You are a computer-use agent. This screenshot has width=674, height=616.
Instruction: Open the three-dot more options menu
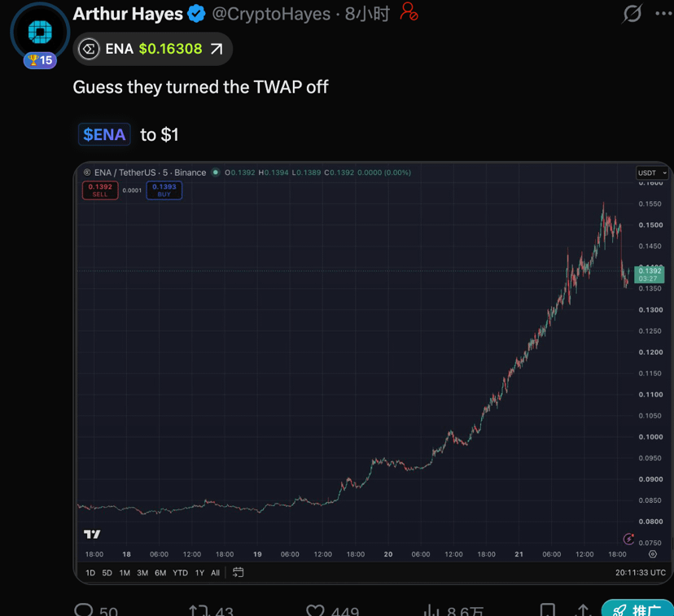point(663,14)
